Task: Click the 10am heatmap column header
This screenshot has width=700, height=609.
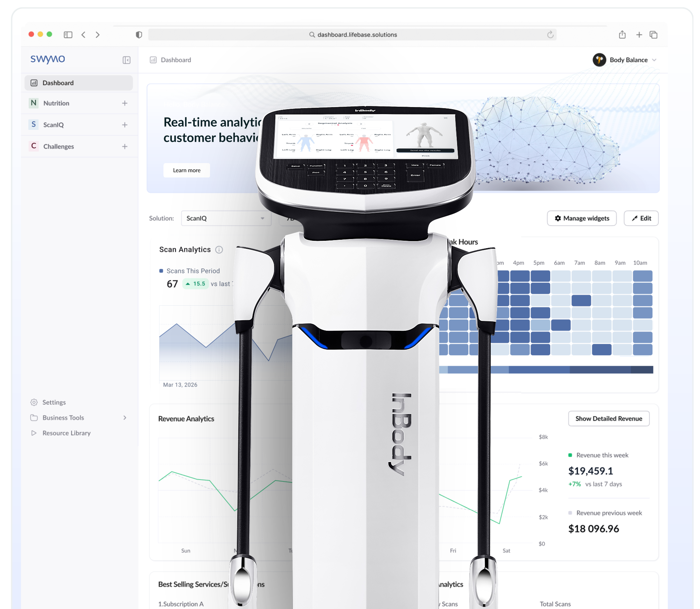Action: pos(640,263)
